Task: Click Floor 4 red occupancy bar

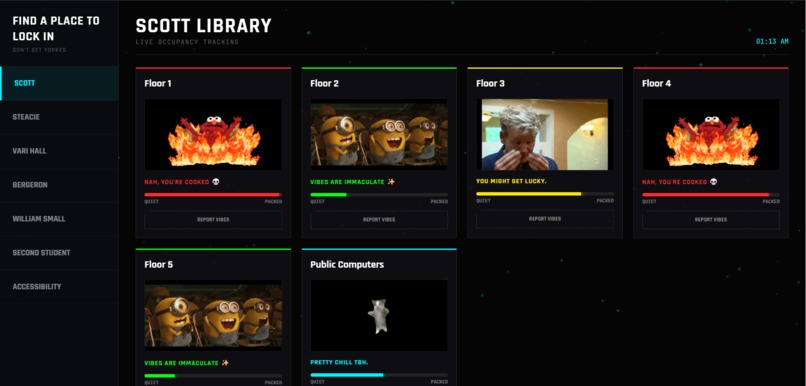Action: (x=711, y=195)
